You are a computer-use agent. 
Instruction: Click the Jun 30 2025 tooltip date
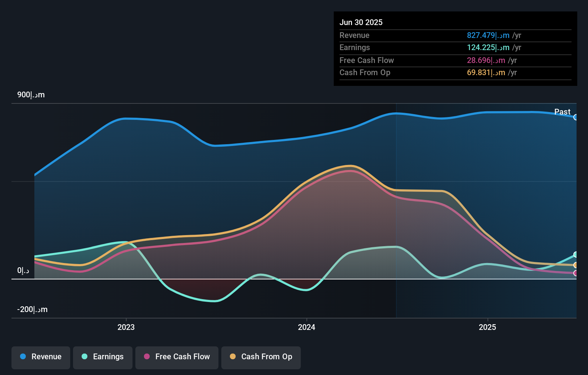(x=361, y=22)
